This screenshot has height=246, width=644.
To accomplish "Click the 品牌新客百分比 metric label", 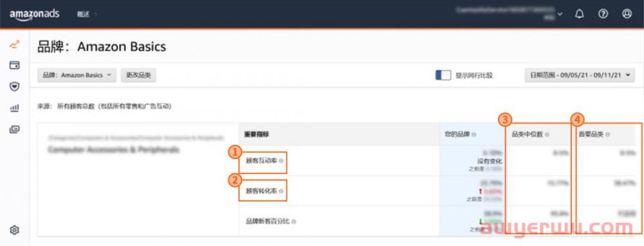I will click(268, 222).
